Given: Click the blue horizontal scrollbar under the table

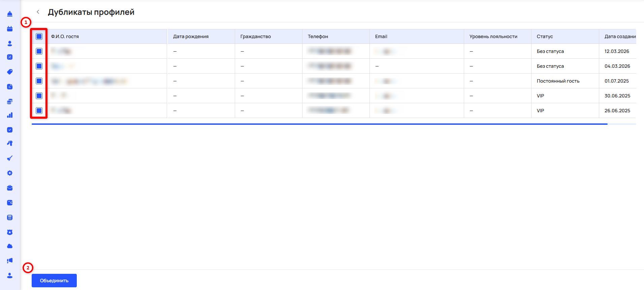Looking at the screenshot, I should [x=319, y=124].
